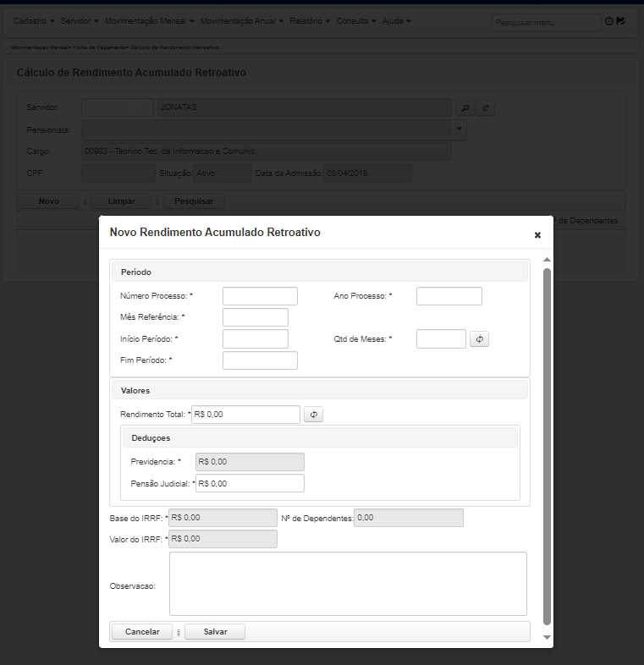Click the Servidor code field
This screenshot has height=665, width=644.
(x=118, y=107)
